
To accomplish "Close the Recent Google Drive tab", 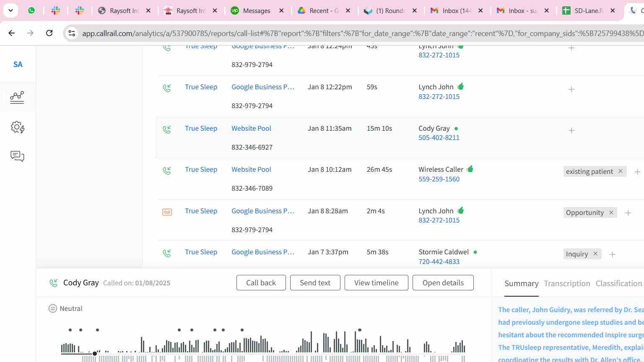I will [x=348, y=10].
